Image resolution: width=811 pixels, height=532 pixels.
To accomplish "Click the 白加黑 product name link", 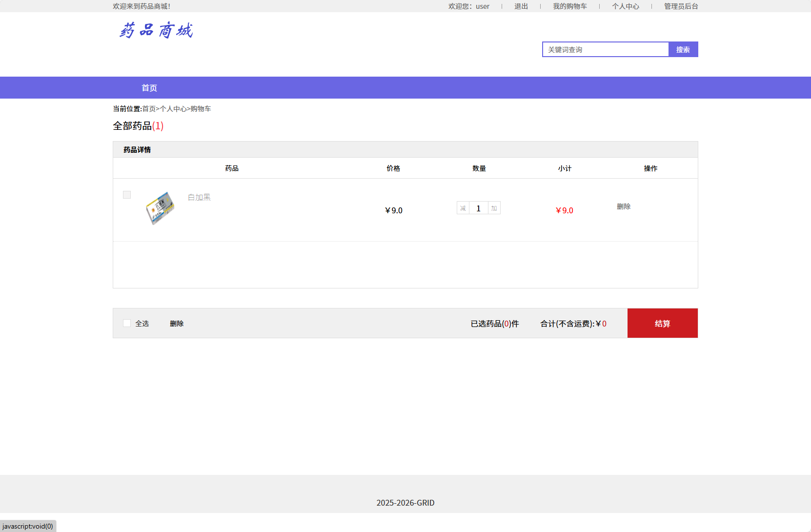I will pyautogui.click(x=199, y=197).
